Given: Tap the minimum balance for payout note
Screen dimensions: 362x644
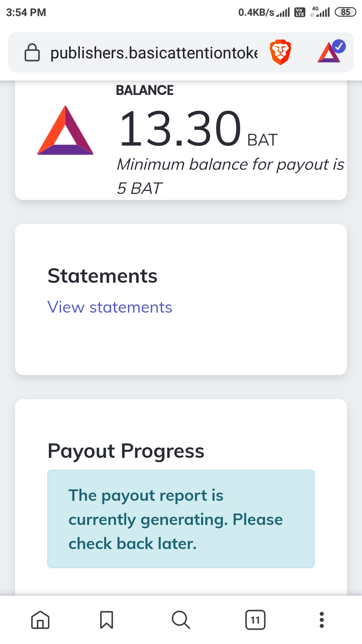Looking at the screenshot, I should click(230, 176).
